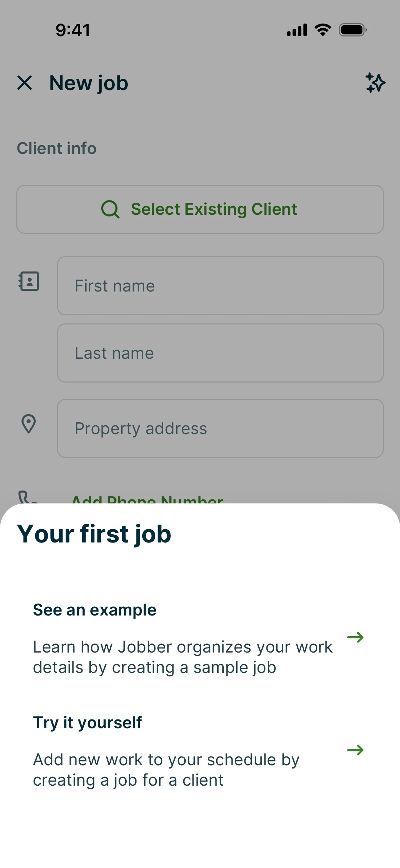This screenshot has width=400, height=868.
Task: Tap the Wi-Fi status icon
Action: (323, 30)
